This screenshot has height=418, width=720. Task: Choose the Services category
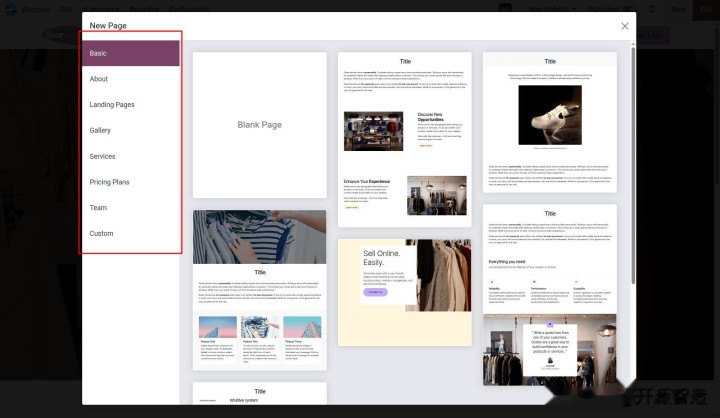[131, 156]
